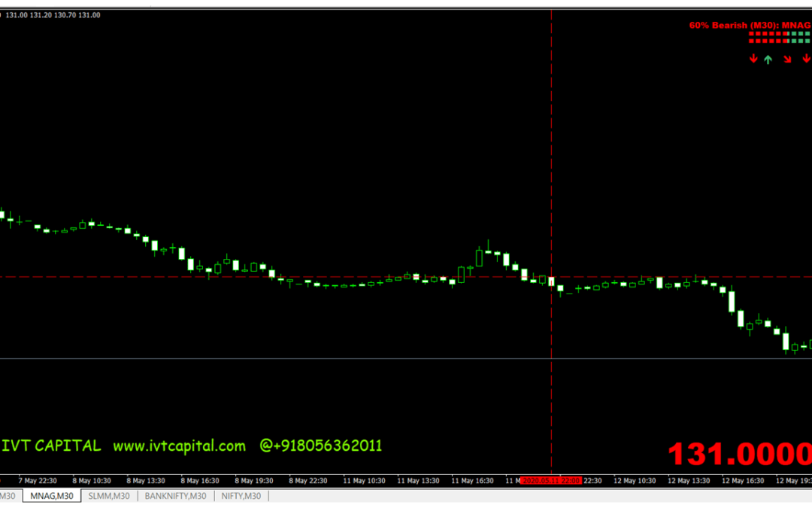Viewport: 812px width, 508px height.
Task: Click the large red "131.0000" price display
Action: tap(740, 454)
